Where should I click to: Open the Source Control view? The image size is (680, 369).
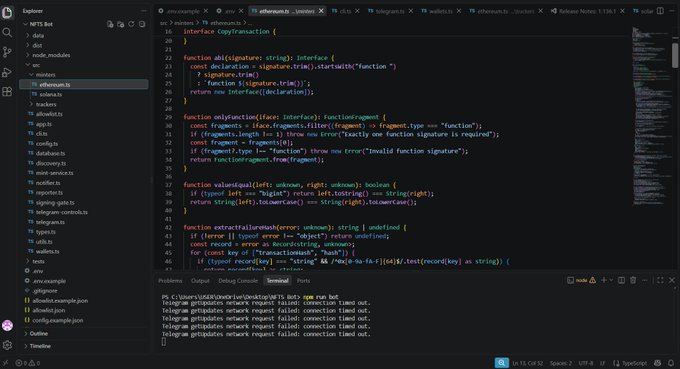coord(7,52)
